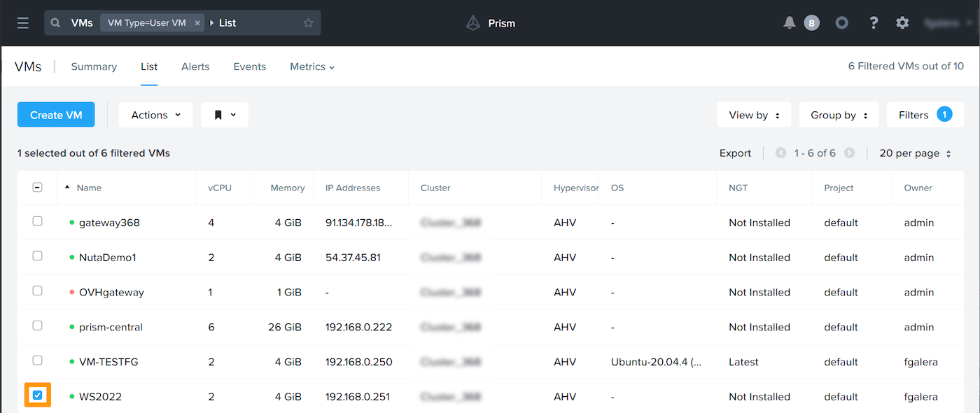Open the hamburger main menu
Viewport: 980px width, 413px height.
pos(23,23)
